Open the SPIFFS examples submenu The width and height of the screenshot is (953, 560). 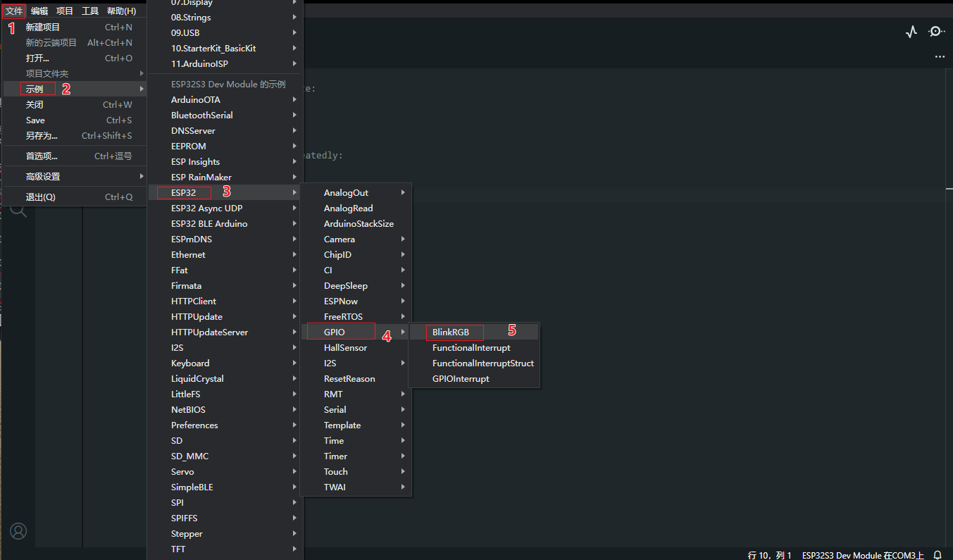225,518
